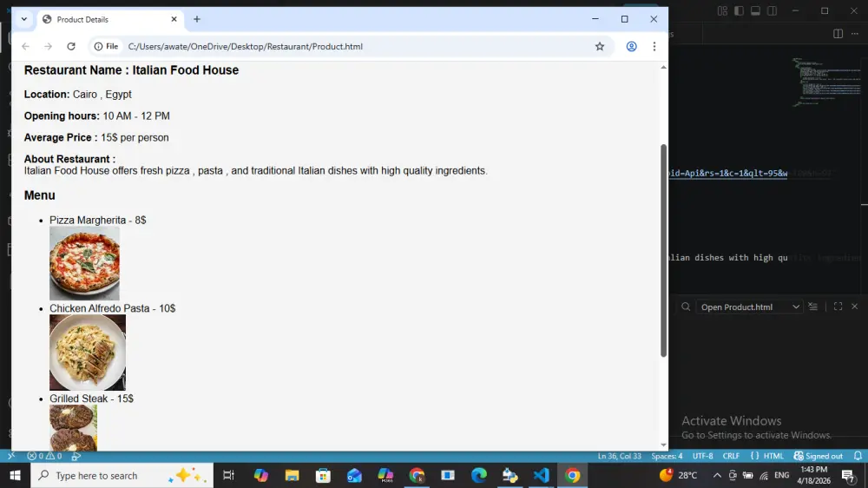Open VS Code editor more actions menu

855,34
